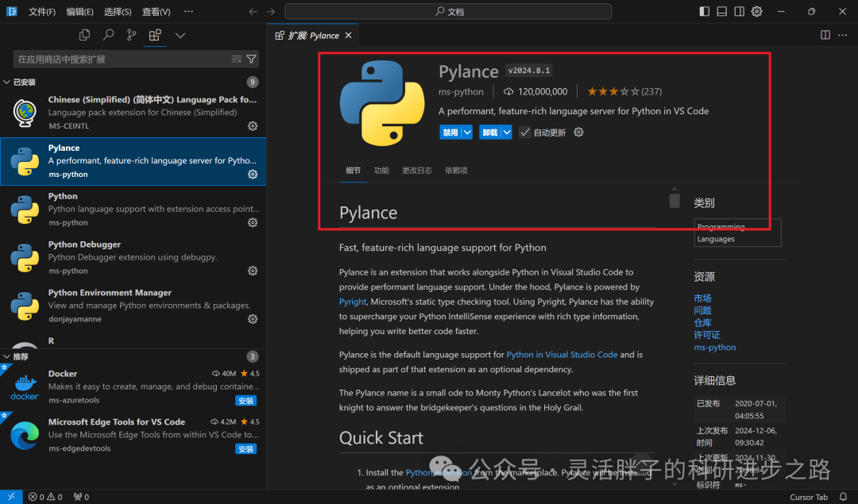858x504 pixels.
Task: Toggle the secondary sidebar layout icon
Action: [x=740, y=11]
